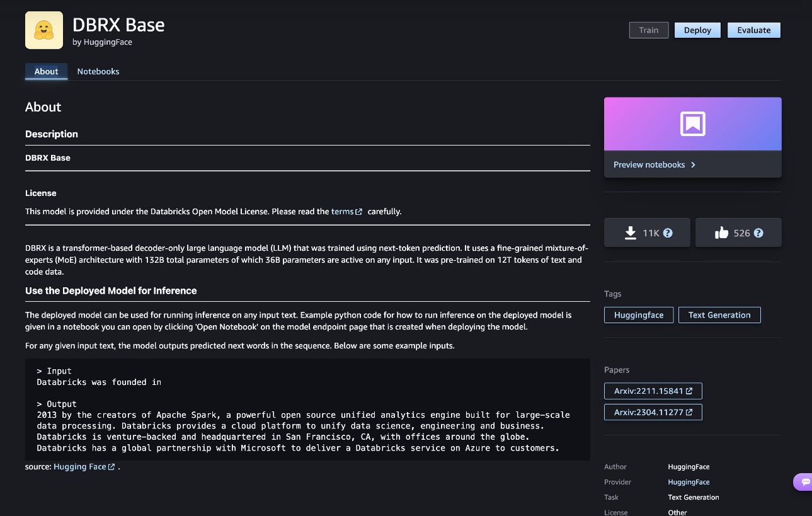
Task: Click the Train button
Action: [649, 30]
